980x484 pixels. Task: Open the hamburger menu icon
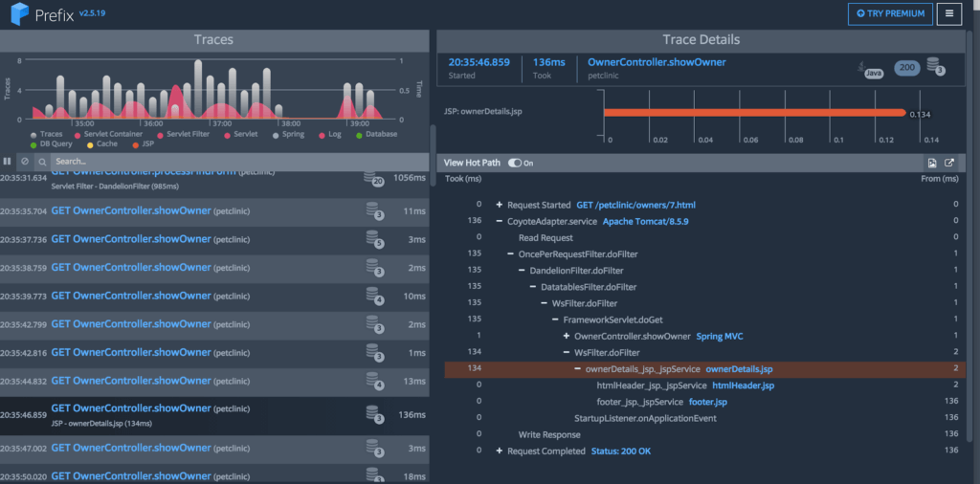point(948,13)
